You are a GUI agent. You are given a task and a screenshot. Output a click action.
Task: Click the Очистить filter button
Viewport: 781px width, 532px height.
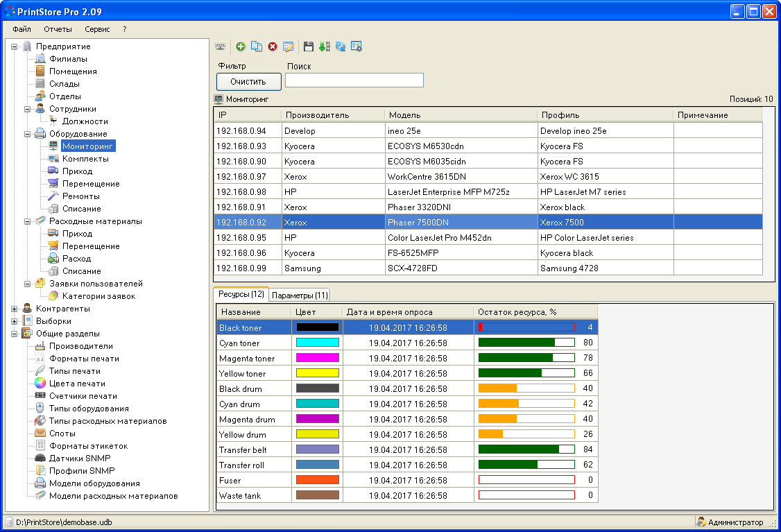pos(248,82)
